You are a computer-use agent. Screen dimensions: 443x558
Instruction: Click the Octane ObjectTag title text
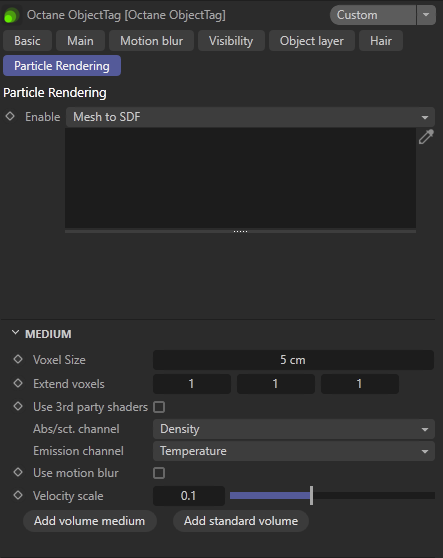click(126, 15)
